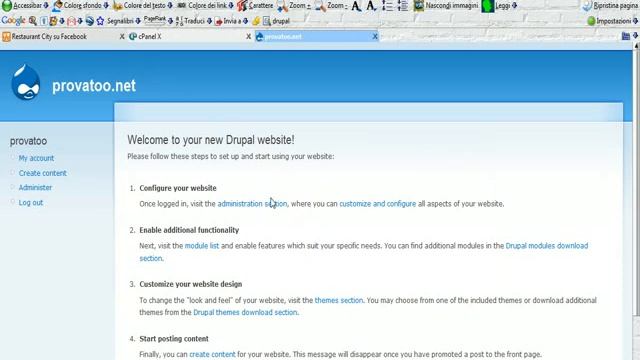The image size is (640, 360).
Task: Click the increase text size A icon
Action: click(x=356, y=6)
